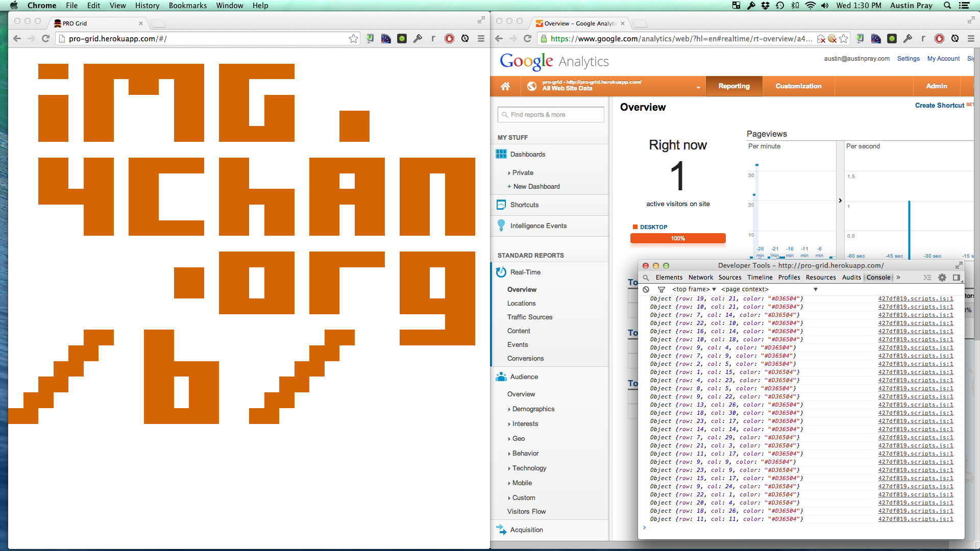The image size is (980, 551).
Task: Click the AdBlock stop-hand icon in PRO Grid window
Action: pos(449,39)
